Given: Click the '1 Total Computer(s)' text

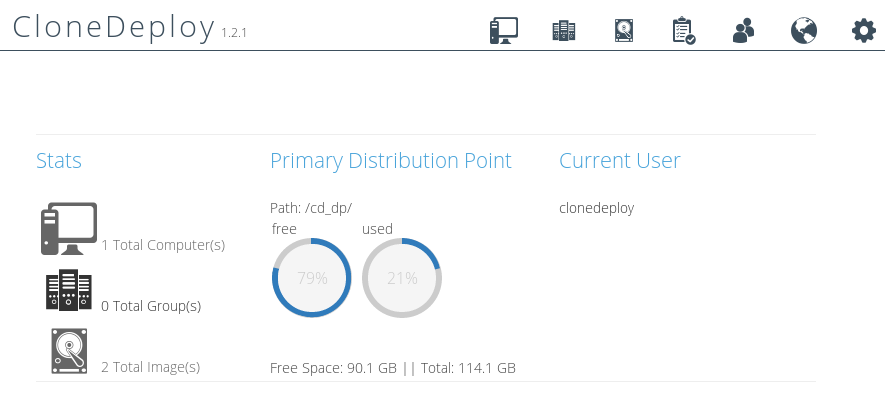Looking at the screenshot, I should click(163, 245).
